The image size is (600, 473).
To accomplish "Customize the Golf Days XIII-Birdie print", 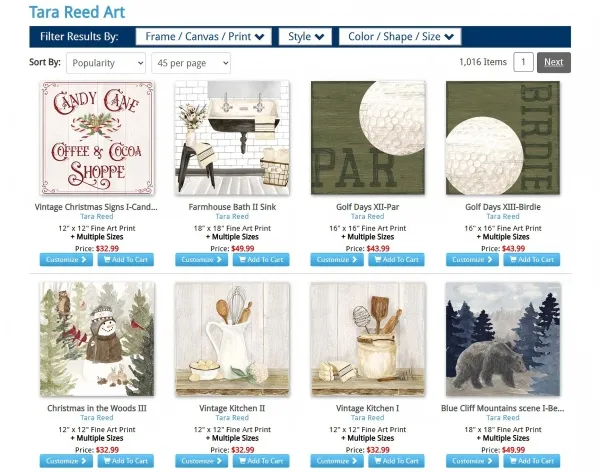I will coord(472,259).
